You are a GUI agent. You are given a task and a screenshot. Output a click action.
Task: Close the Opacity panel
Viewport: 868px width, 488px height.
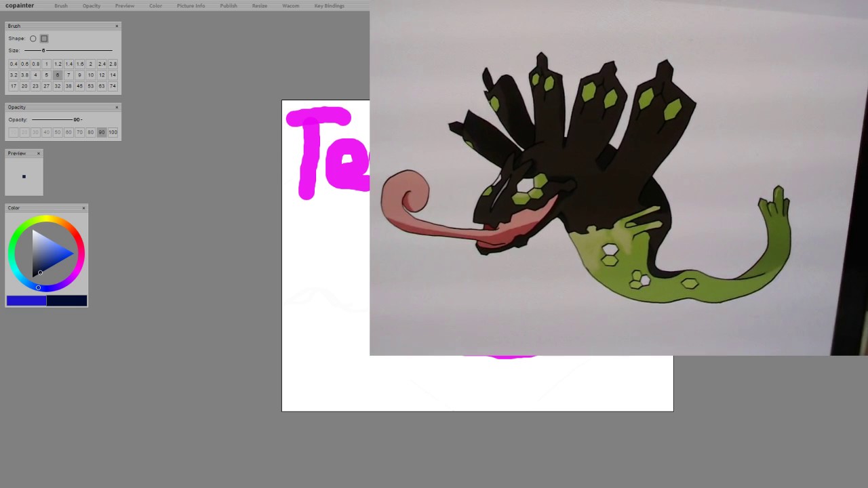pyautogui.click(x=117, y=107)
